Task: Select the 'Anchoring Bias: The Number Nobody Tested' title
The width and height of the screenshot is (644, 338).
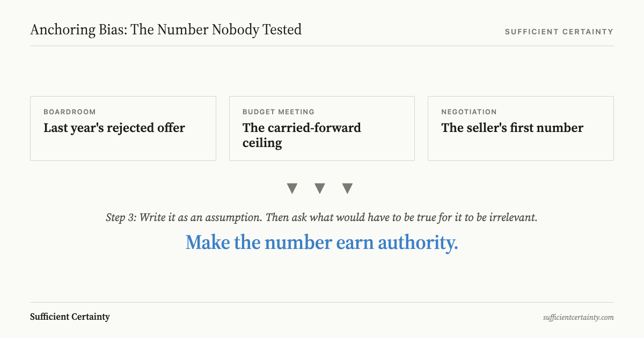Action: [166, 30]
